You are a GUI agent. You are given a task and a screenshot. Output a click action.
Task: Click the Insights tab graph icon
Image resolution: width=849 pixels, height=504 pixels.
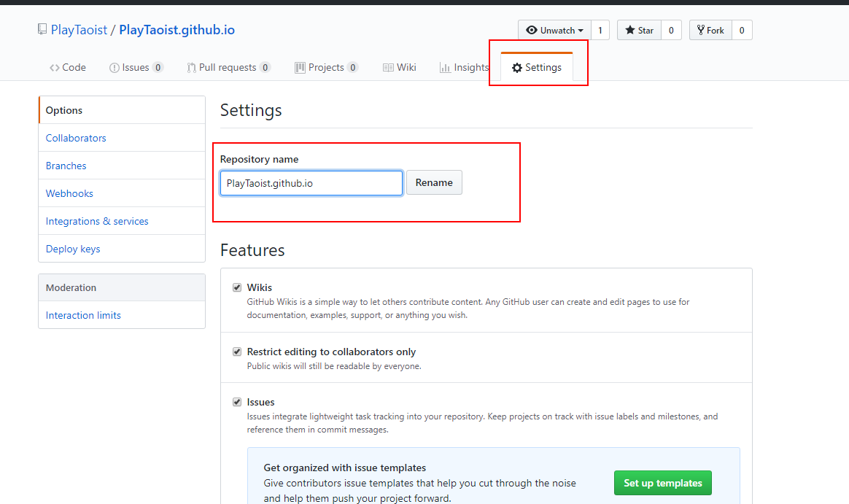445,68
